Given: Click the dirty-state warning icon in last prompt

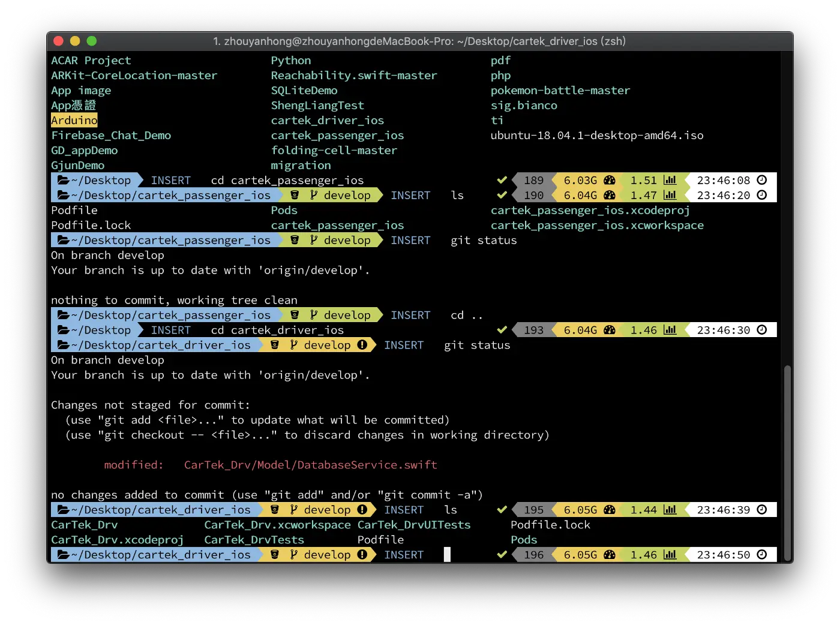Looking at the screenshot, I should 362,554.
